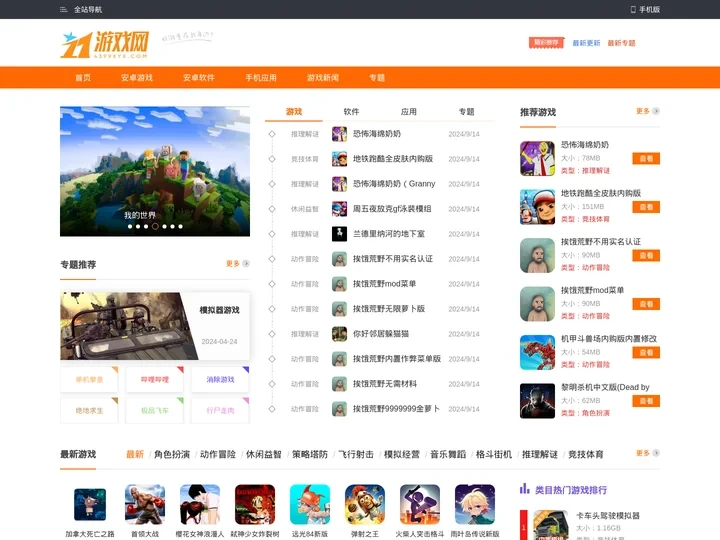
Task: Open 挨饿荒野mod菜单 in the game list
Action: [x=384, y=284]
